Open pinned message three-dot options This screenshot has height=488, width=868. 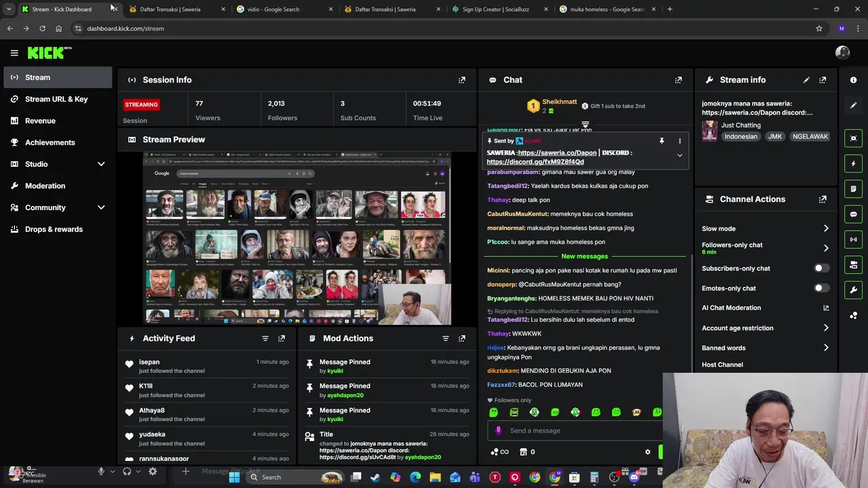tap(679, 141)
